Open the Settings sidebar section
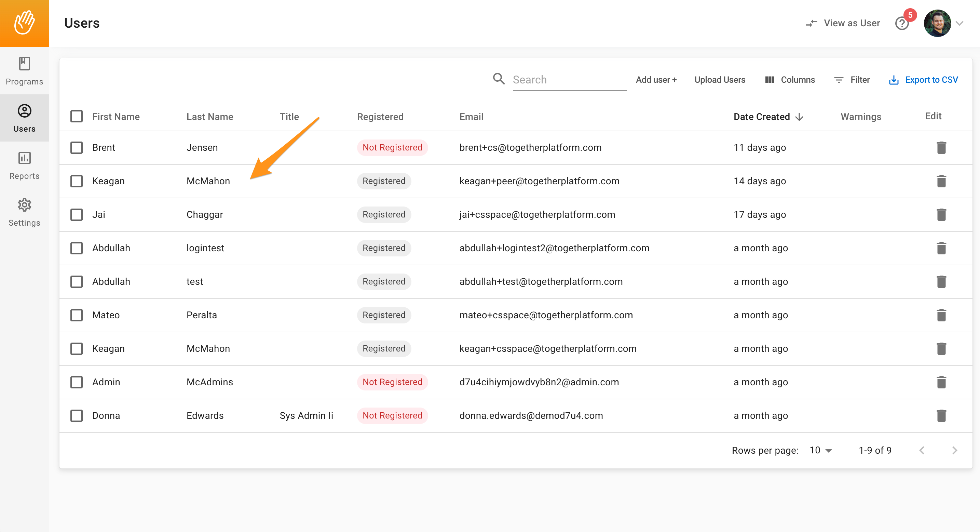The height and width of the screenshot is (532, 980). coord(24,212)
